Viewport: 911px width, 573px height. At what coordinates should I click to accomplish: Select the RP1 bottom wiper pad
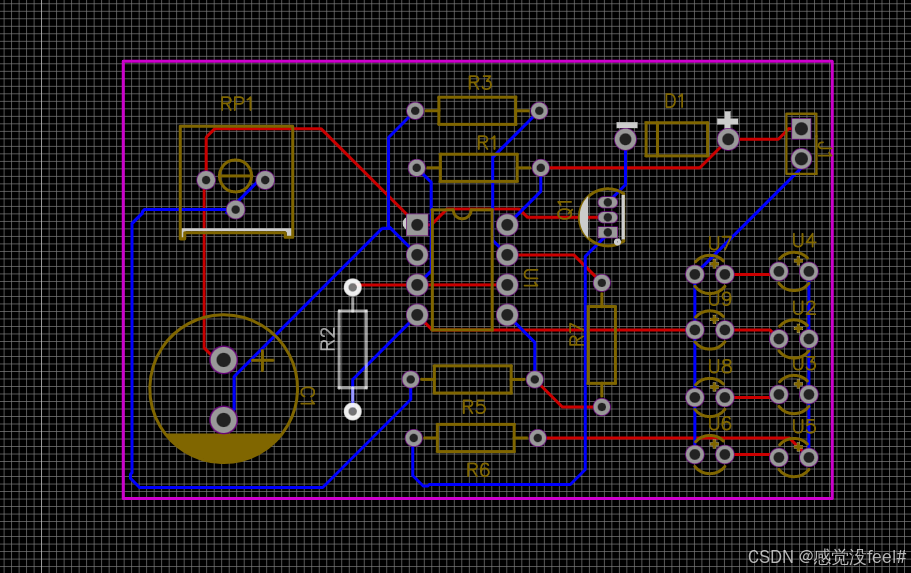pyautogui.click(x=235, y=209)
